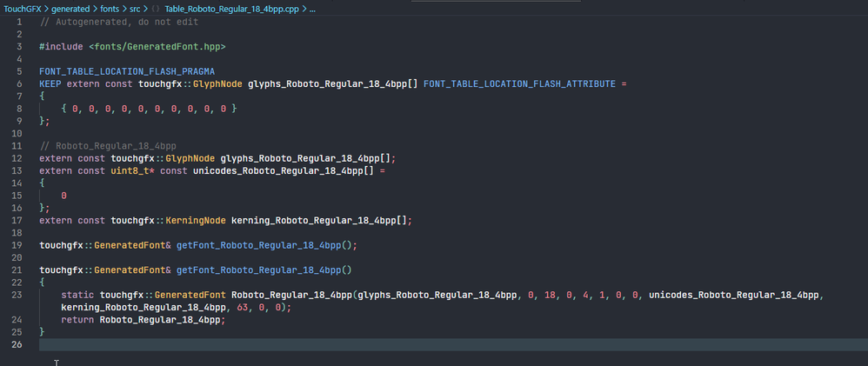This screenshot has width=868, height=366.
Task: Click FONT_TABLE_LOCATION_FLASH_ATTRIBUTE macro
Action: (520, 83)
